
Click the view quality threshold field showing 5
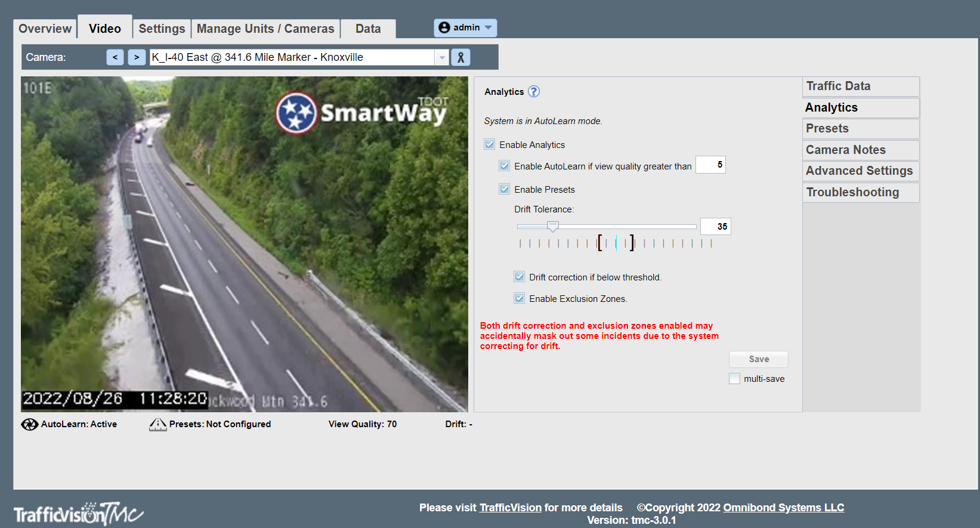coord(710,165)
